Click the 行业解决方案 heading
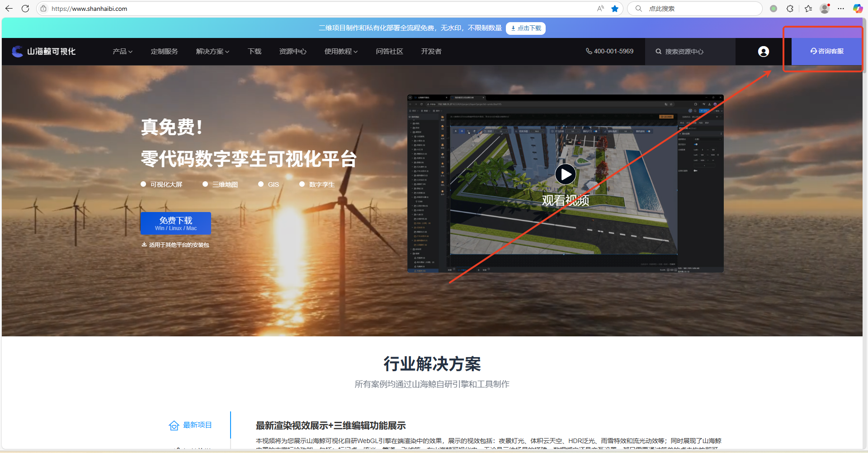The image size is (868, 453). [432, 364]
